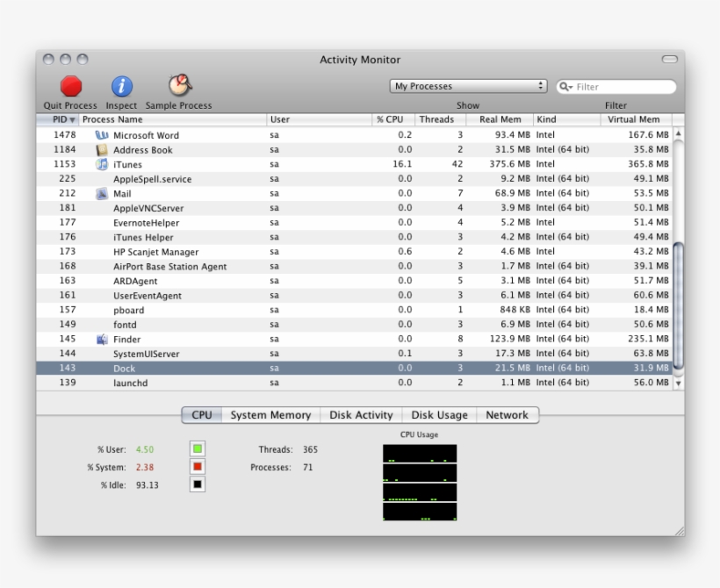Sort processes by Real Mem column

pyautogui.click(x=500, y=119)
